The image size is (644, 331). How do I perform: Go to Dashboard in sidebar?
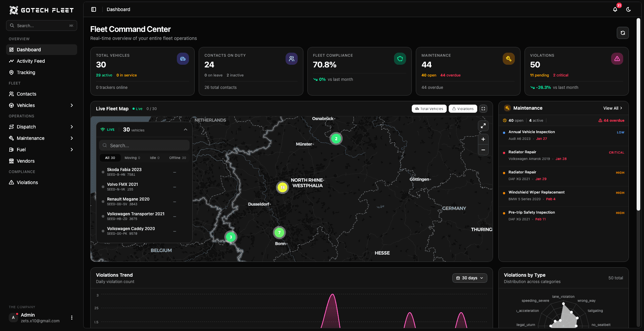pos(42,50)
